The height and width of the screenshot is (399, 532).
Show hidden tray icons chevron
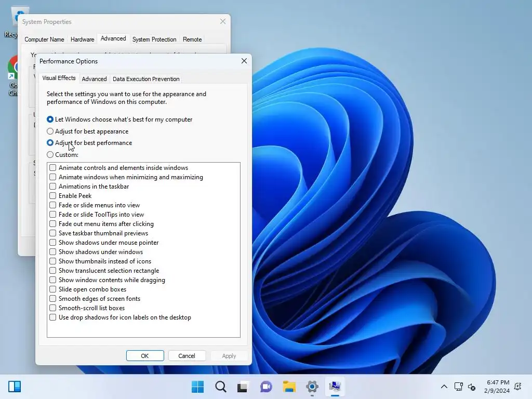(444, 387)
